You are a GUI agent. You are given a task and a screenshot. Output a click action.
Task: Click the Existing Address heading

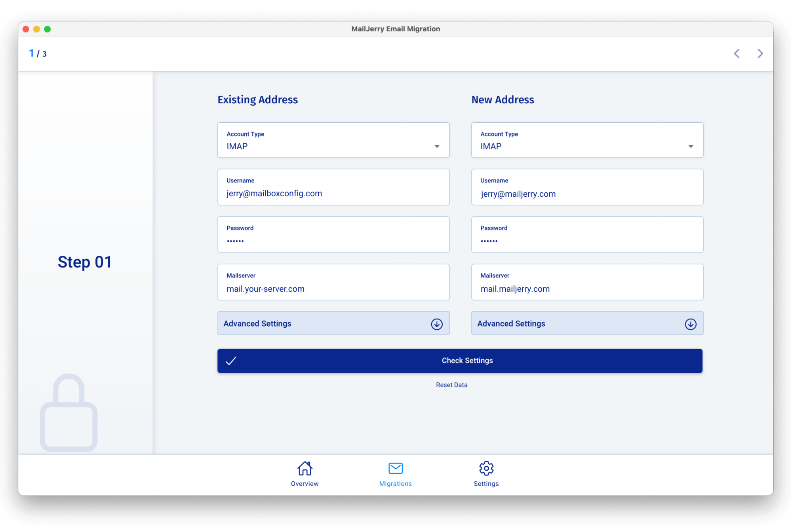click(257, 100)
